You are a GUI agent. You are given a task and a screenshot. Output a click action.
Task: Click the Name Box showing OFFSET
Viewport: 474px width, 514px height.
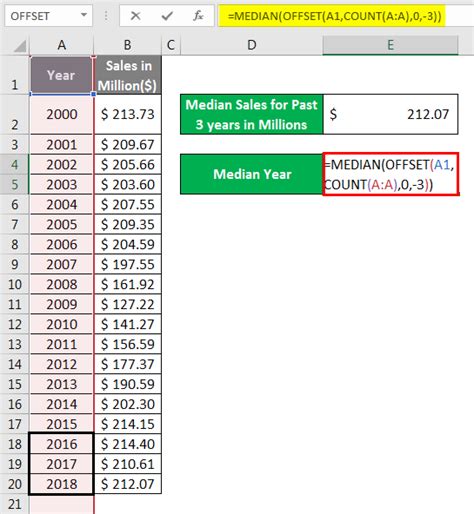click(49, 16)
